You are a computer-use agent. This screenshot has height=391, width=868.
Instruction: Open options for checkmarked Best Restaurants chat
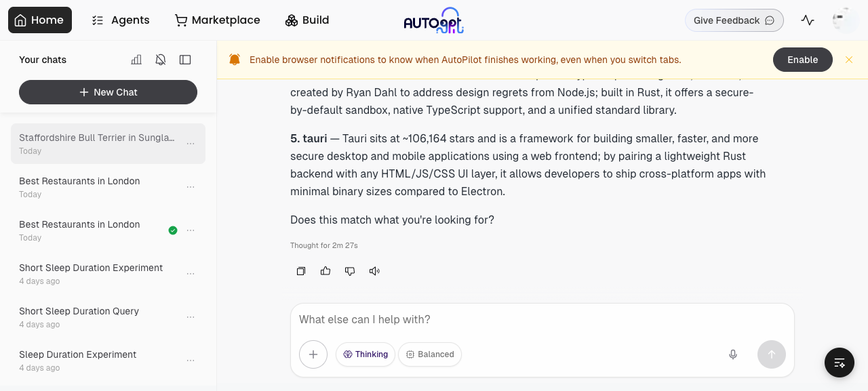191,230
